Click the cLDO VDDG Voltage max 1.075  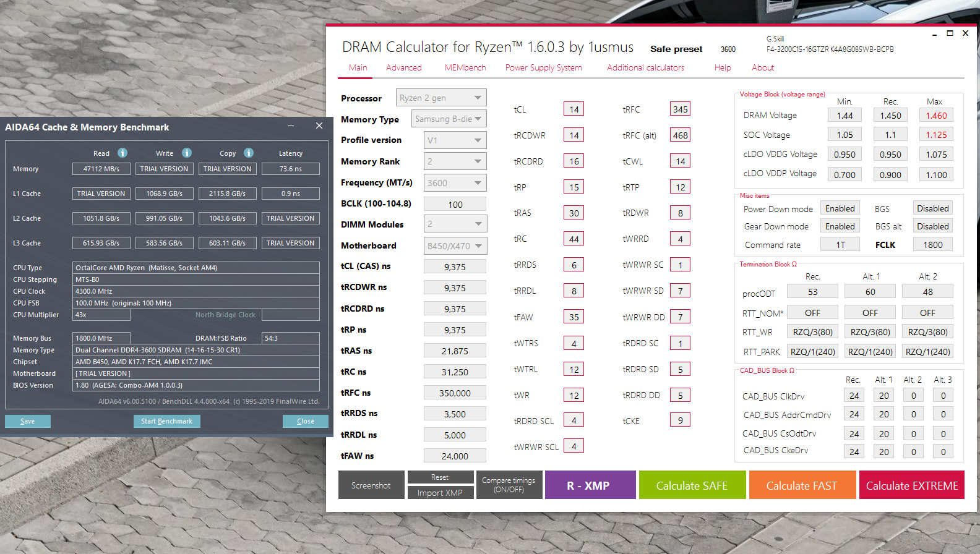click(936, 154)
